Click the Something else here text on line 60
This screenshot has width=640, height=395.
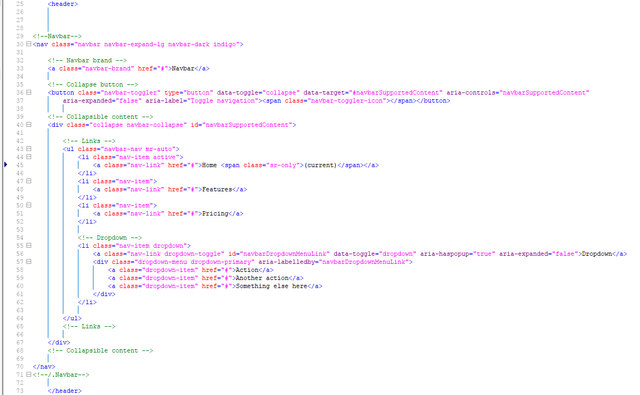[x=272, y=286]
